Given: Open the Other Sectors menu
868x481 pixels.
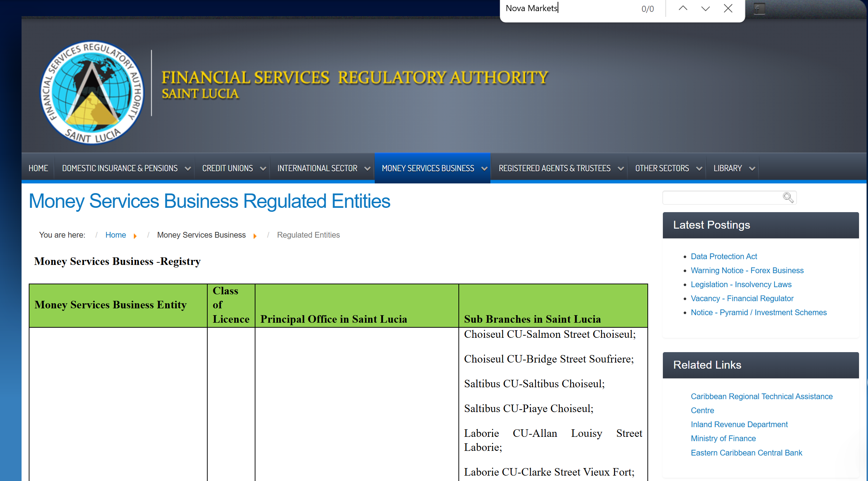Looking at the screenshot, I should [x=662, y=168].
